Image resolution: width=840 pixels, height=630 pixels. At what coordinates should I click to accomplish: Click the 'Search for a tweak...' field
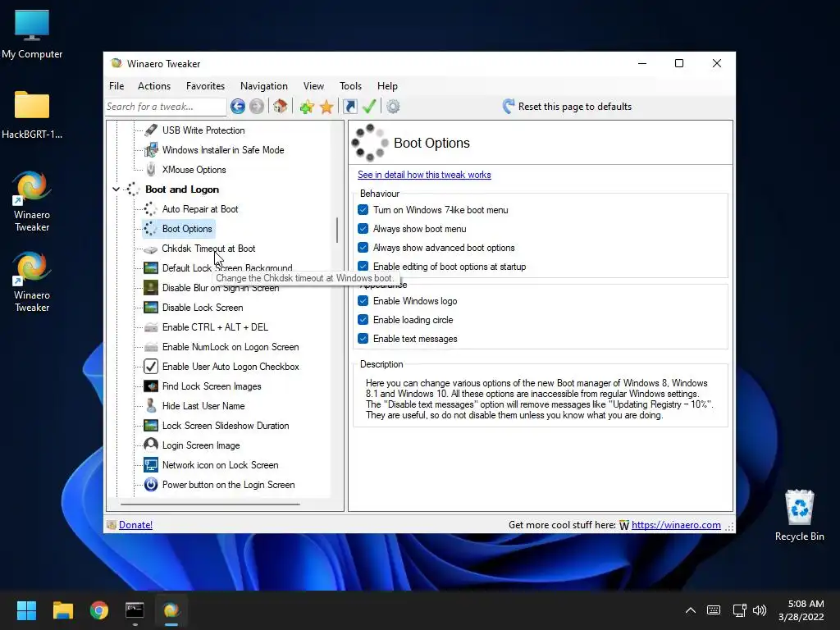(x=166, y=107)
